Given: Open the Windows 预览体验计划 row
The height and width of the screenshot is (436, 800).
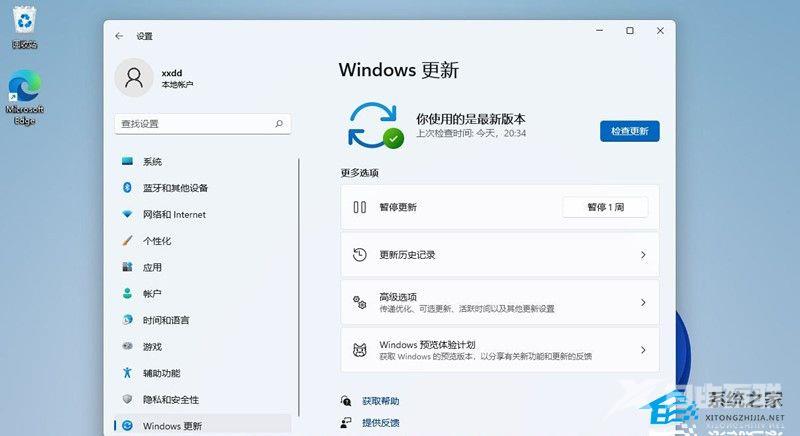Looking at the screenshot, I should pyautogui.click(x=500, y=350).
